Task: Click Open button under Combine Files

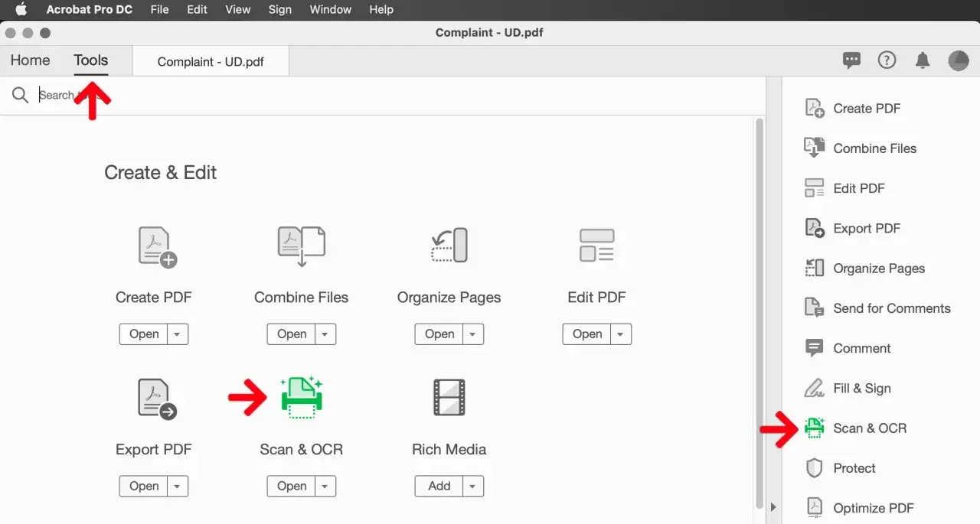Action: (x=292, y=334)
